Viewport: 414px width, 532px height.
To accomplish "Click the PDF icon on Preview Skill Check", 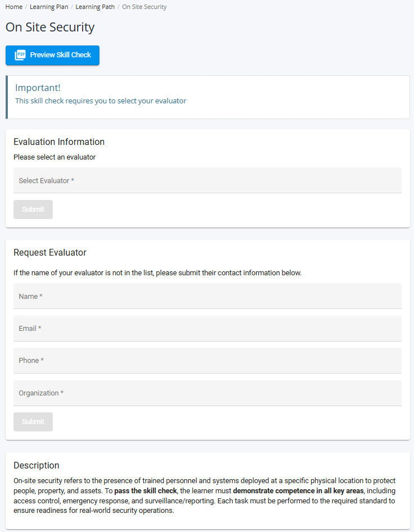I will point(20,55).
